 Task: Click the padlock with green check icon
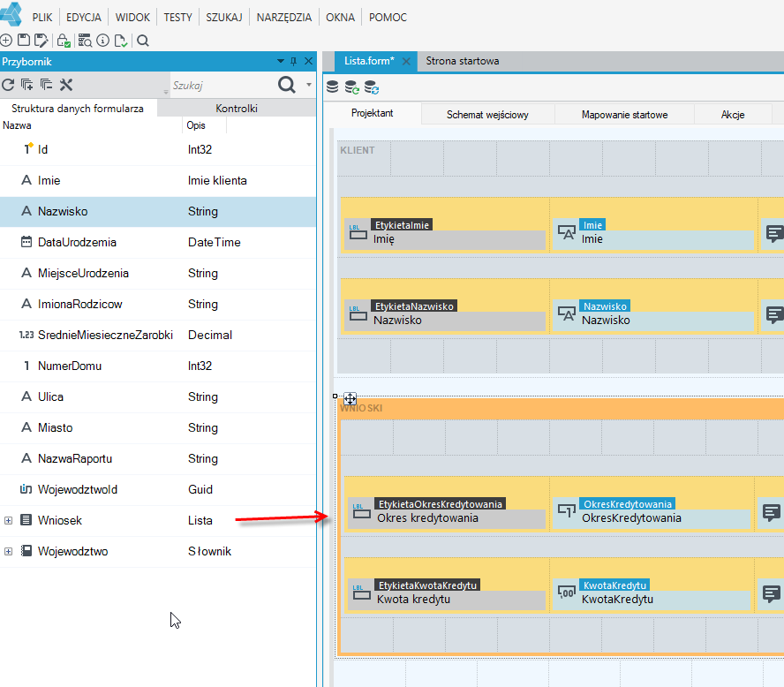64,41
